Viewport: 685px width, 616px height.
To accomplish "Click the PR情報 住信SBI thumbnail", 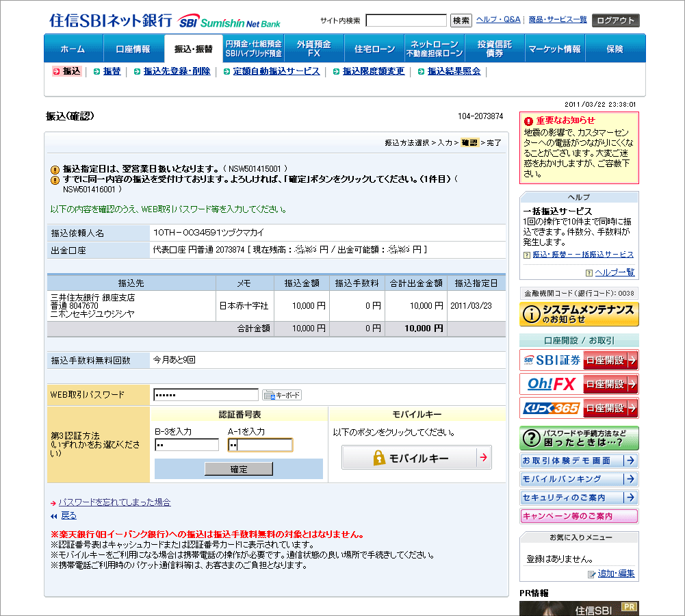I will [579, 608].
